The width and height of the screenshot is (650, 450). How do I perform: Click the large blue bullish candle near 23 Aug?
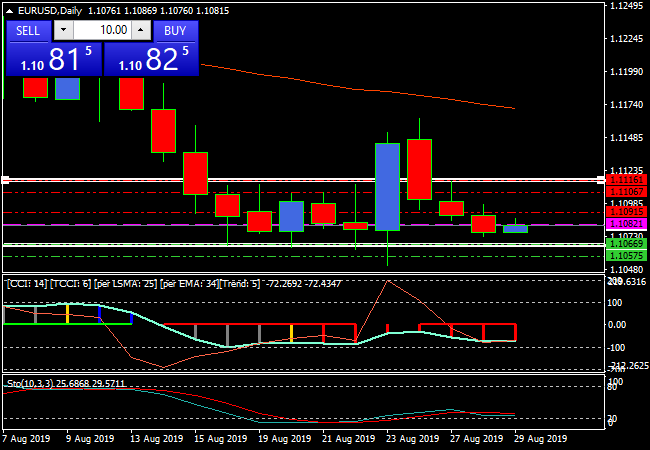click(388, 187)
